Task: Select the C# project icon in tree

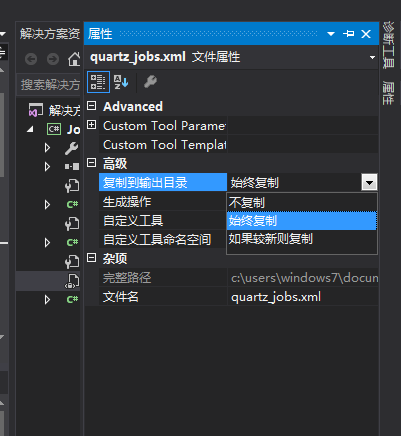Action: click(x=54, y=129)
